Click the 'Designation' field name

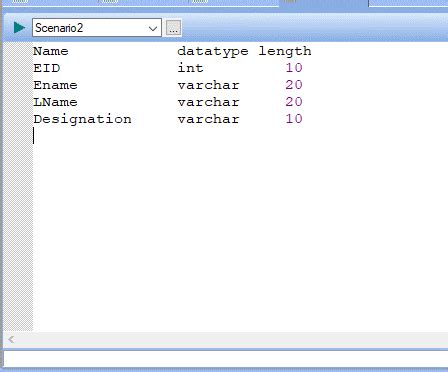click(x=82, y=119)
